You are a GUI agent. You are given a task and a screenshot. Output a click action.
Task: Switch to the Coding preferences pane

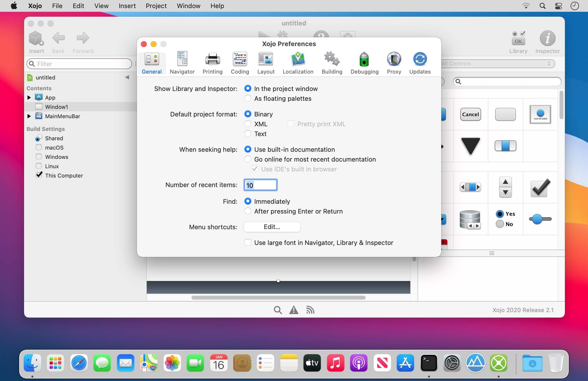240,63
